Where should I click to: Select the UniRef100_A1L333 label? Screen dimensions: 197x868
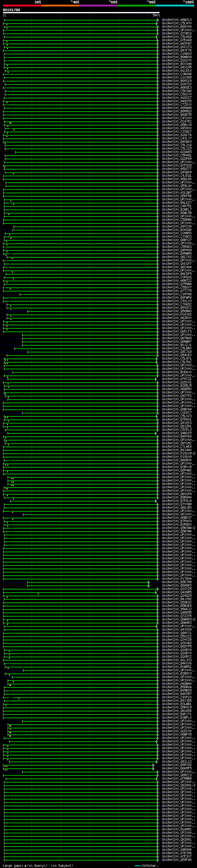[x=176, y=660]
